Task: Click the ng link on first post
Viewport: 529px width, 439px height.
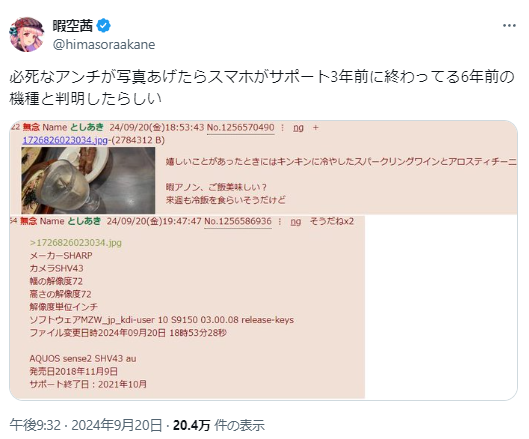Action: tap(298, 128)
